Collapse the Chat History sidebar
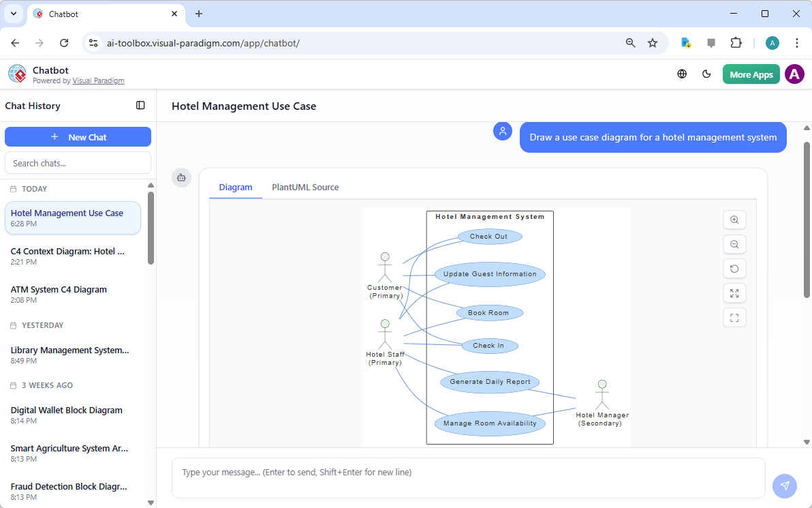The width and height of the screenshot is (812, 508). (140, 106)
